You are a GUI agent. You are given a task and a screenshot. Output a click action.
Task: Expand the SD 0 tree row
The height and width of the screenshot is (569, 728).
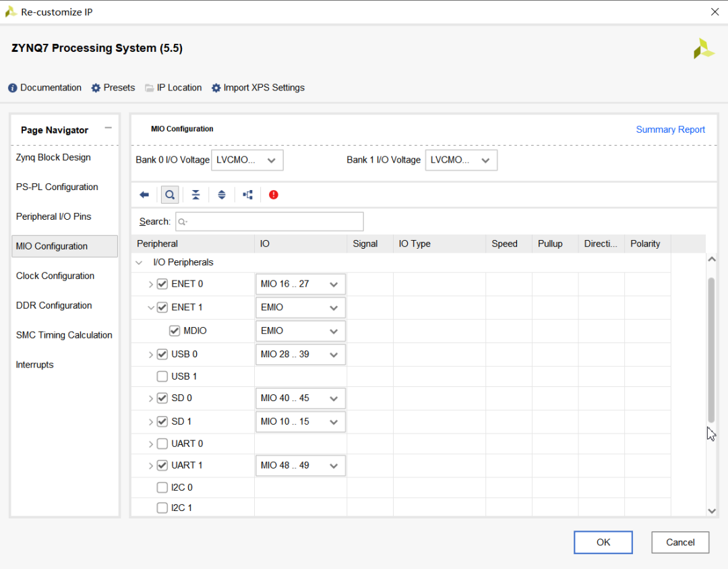[x=150, y=398]
